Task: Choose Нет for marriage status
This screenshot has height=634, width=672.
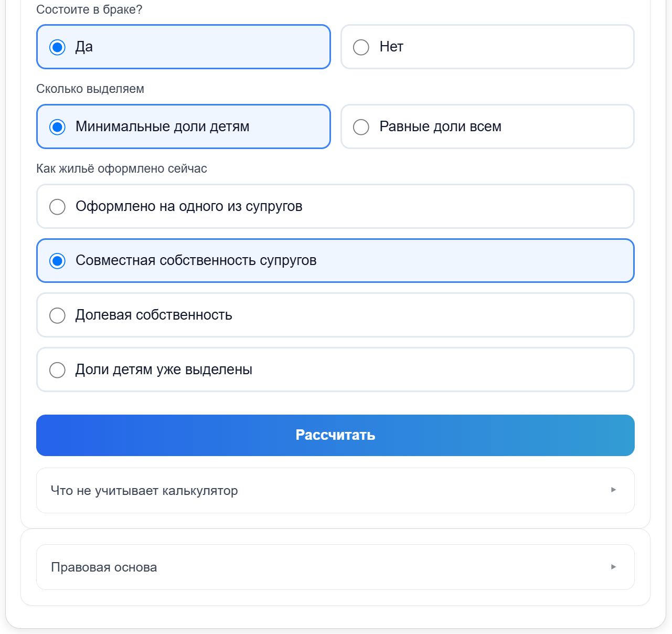Action: (x=487, y=47)
